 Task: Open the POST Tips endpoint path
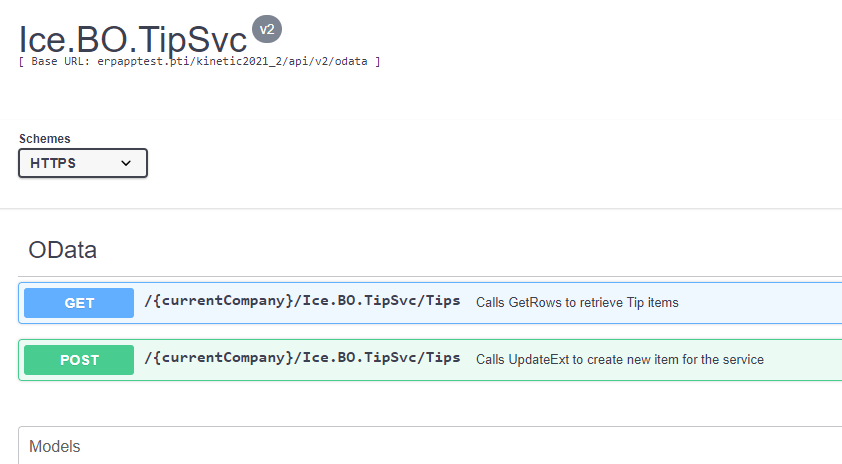(302, 358)
